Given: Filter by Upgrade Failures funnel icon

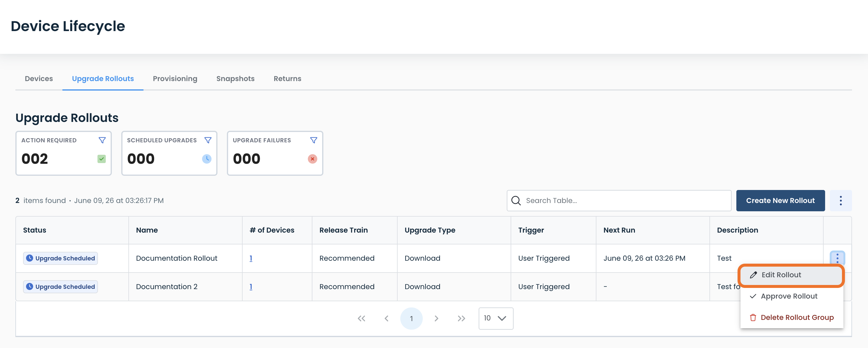Looking at the screenshot, I should click(314, 140).
